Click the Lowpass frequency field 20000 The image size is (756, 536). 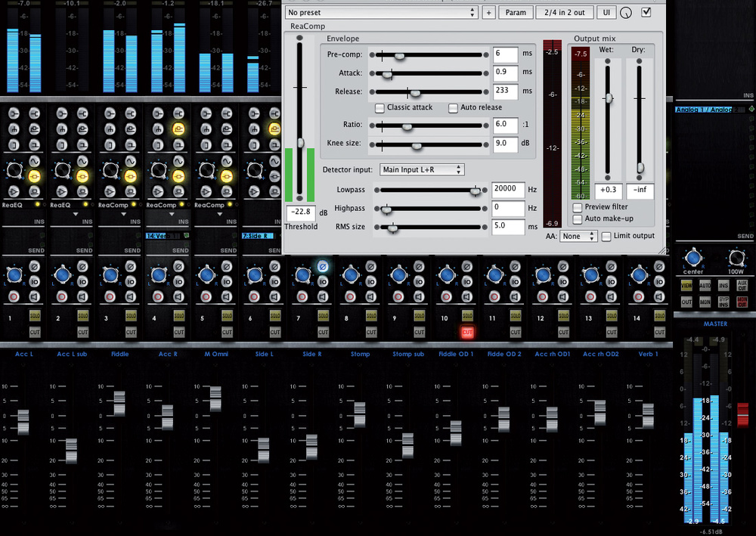tap(508, 189)
